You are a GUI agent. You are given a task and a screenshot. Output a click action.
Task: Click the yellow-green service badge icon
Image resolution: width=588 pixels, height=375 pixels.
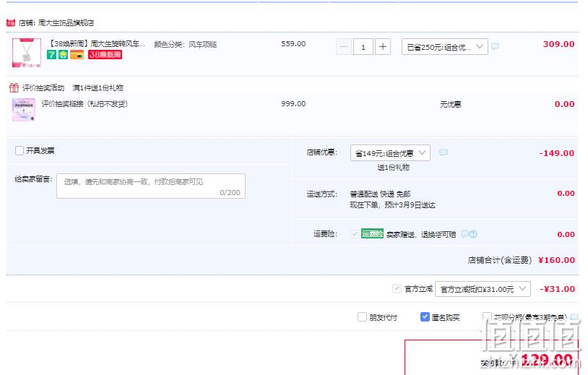point(64,55)
